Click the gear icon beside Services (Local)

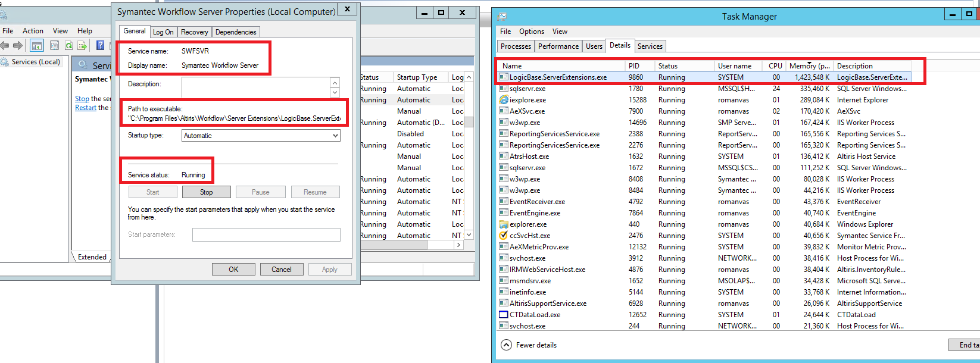pyautogui.click(x=4, y=62)
